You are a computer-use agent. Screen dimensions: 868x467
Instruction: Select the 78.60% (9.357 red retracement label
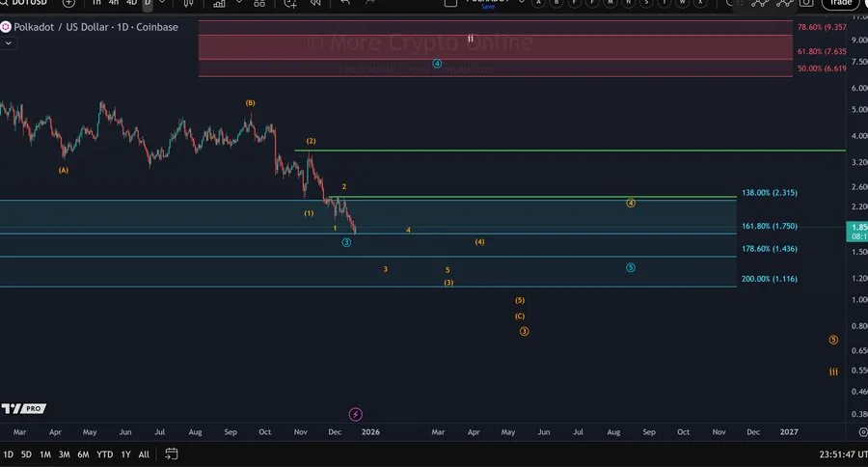tap(822, 27)
